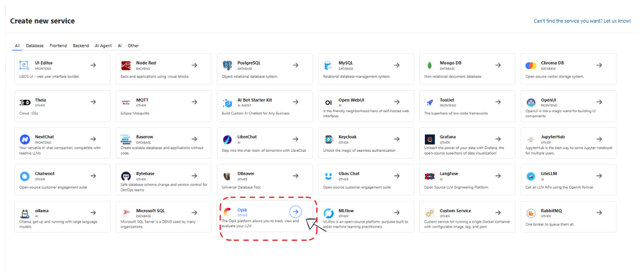Click the Theia logo icon

click(24, 103)
